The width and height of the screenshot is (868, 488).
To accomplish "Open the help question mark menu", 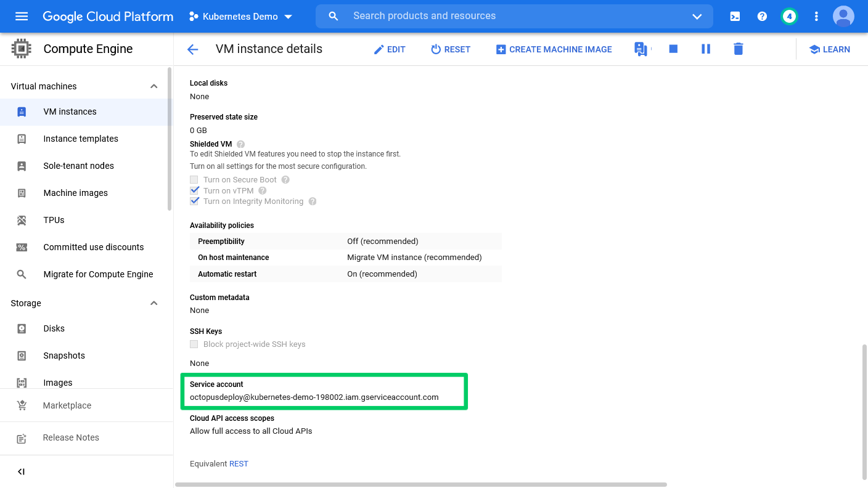I will (762, 17).
